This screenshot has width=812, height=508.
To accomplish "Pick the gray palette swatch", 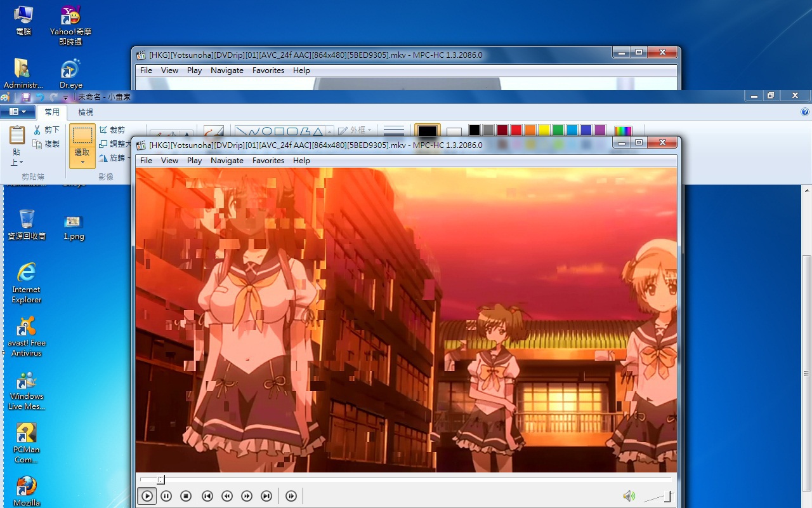I will pyautogui.click(x=488, y=130).
